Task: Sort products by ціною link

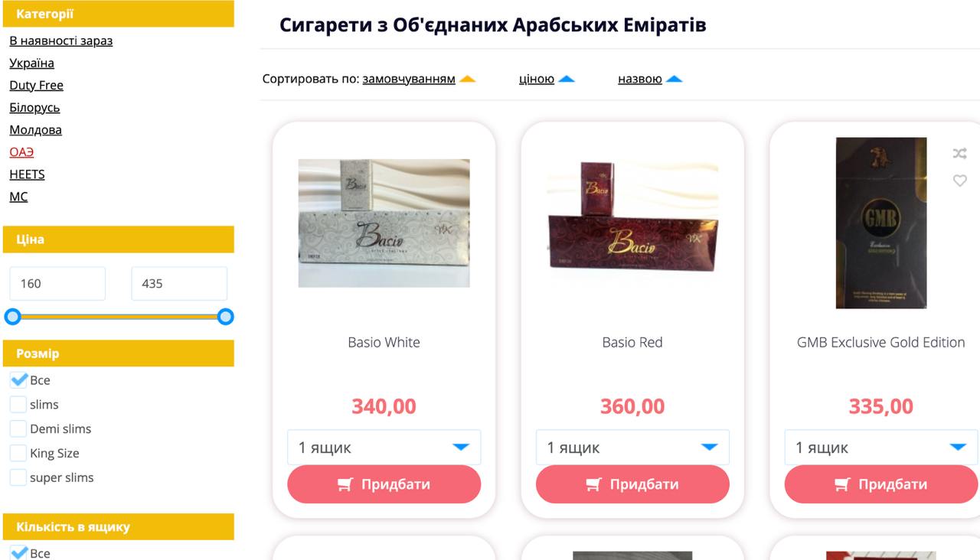Action: [537, 79]
